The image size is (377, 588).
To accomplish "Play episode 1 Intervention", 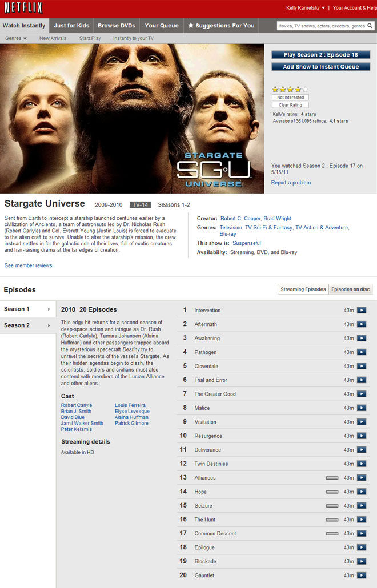I will point(361,310).
